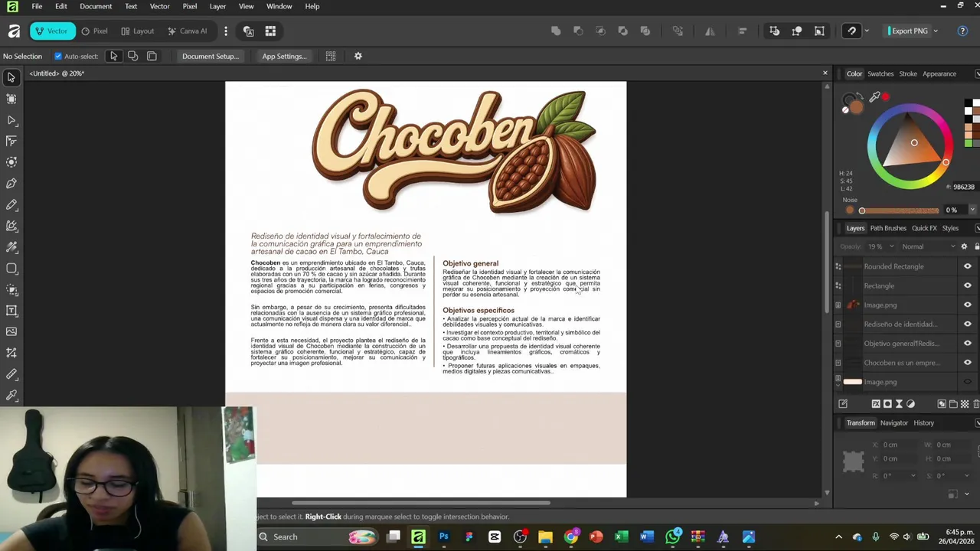The width and height of the screenshot is (980, 551).
Task: Click the Alignment icon in top toolbar
Action: click(x=742, y=31)
